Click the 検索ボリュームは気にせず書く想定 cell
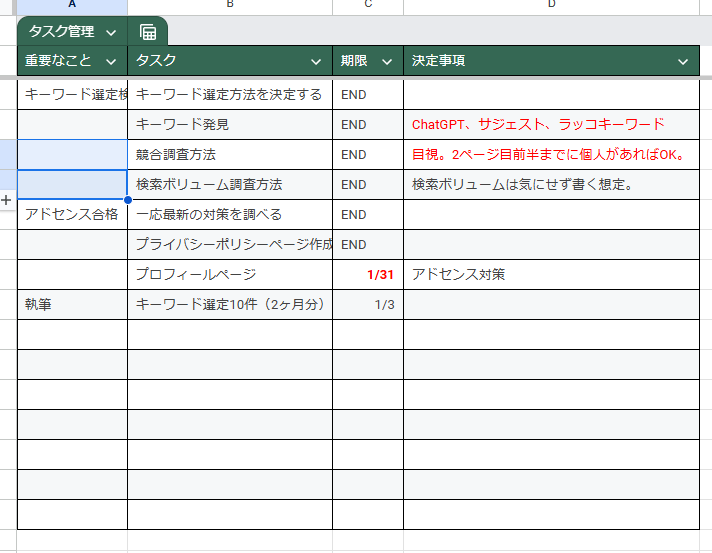 [x=551, y=185]
